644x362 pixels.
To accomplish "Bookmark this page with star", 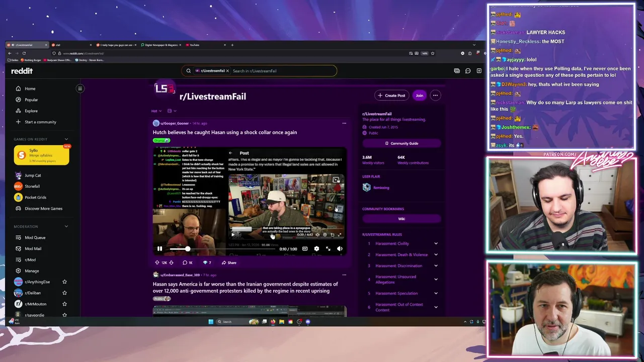I will 432,53.
